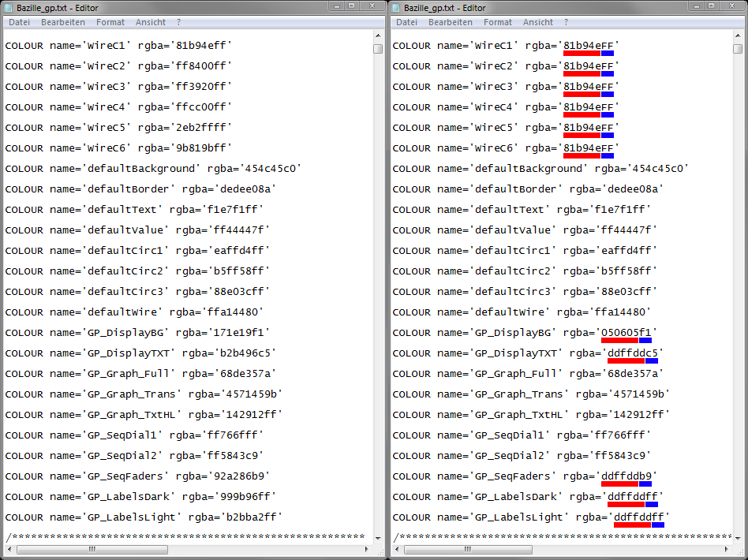Image resolution: width=748 pixels, height=560 pixels.
Task: Click the GP_LabelsDark value 'ddffddff' in right window
Action: [633, 497]
